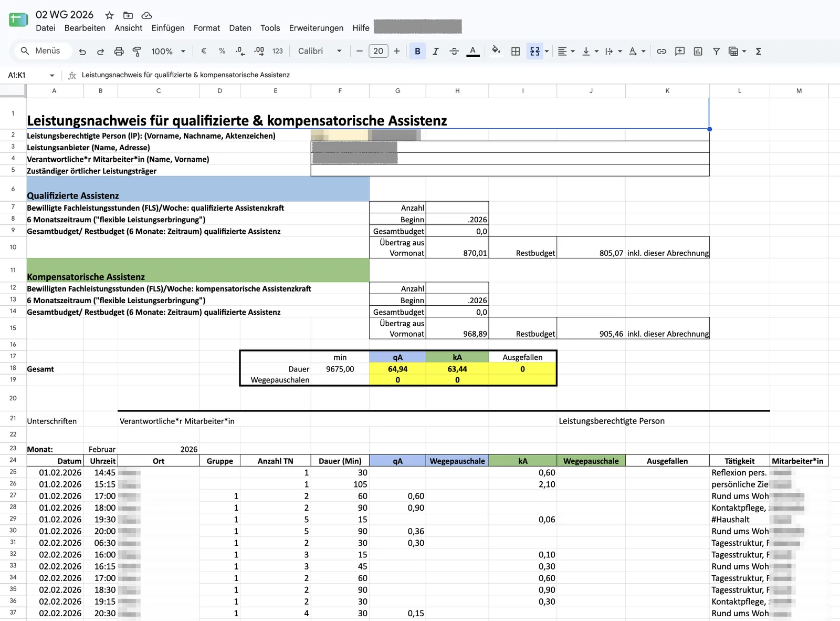Click the Functions sigma icon
This screenshot has height=621, width=840.
point(758,51)
